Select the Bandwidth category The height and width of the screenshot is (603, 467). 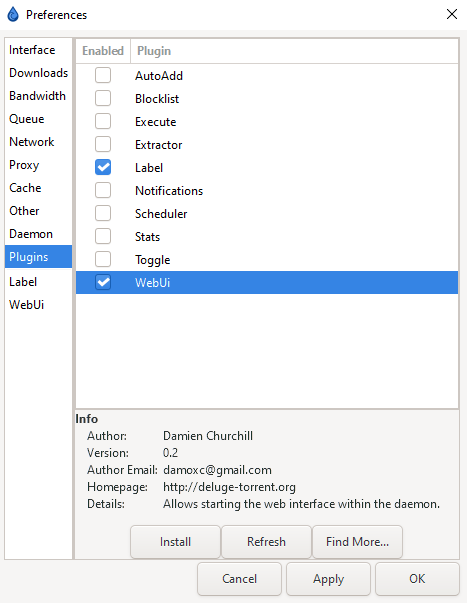click(38, 96)
